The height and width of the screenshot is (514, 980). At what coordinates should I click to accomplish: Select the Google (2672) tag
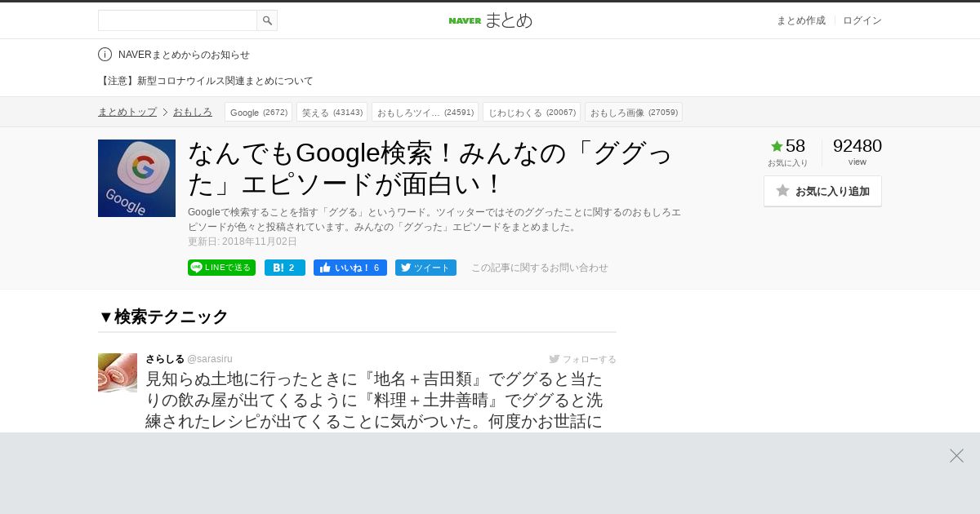click(x=258, y=112)
